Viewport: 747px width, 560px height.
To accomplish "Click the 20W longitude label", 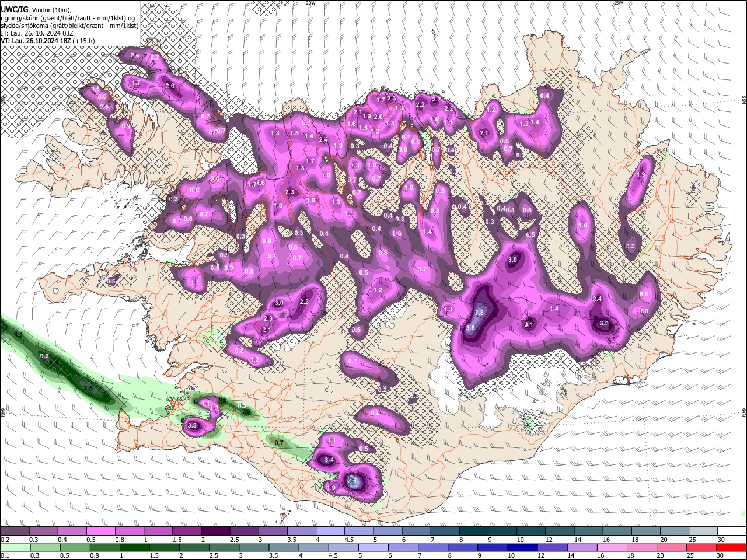I will coord(310,3).
